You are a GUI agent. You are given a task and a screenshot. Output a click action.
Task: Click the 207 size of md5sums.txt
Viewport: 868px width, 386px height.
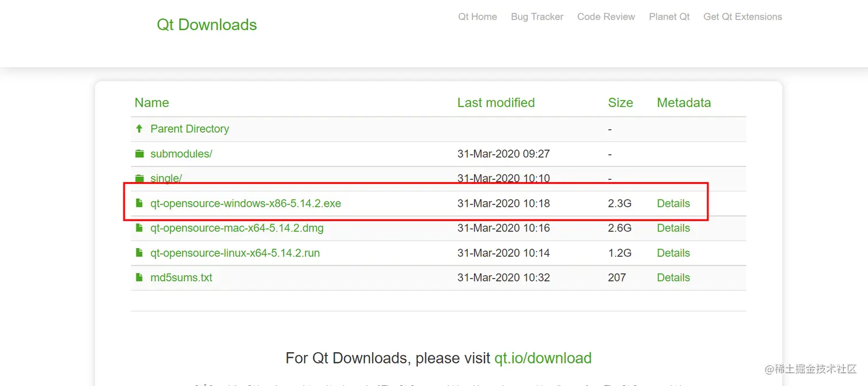(x=617, y=277)
